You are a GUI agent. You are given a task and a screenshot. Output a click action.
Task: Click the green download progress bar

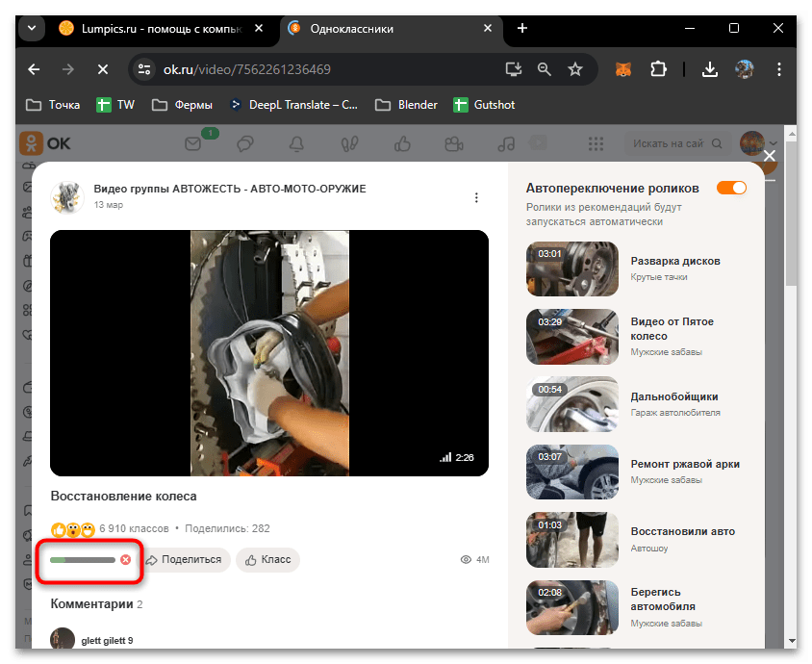(x=82, y=559)
